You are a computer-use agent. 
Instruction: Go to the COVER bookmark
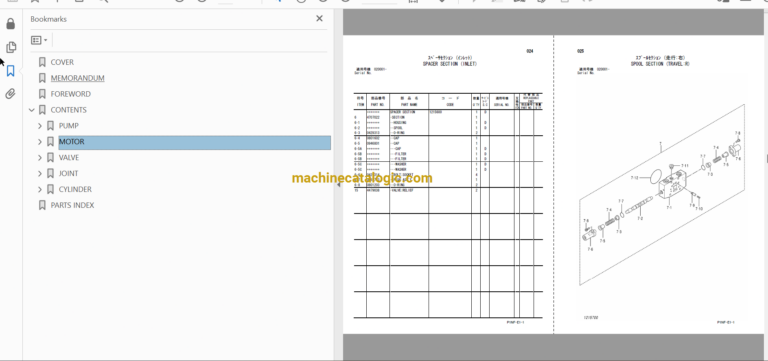[x=62, y=62]
